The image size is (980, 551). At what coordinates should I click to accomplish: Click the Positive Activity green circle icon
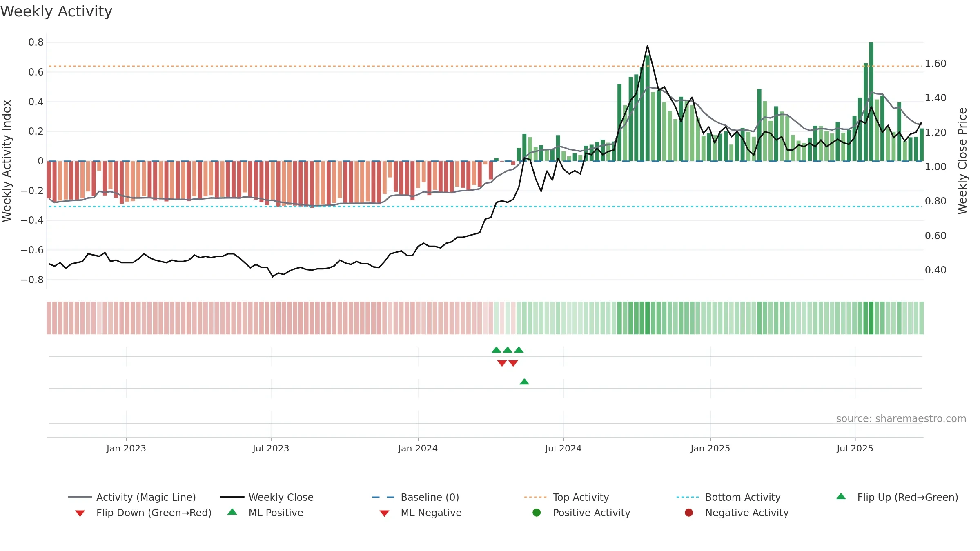click(537, 513)
